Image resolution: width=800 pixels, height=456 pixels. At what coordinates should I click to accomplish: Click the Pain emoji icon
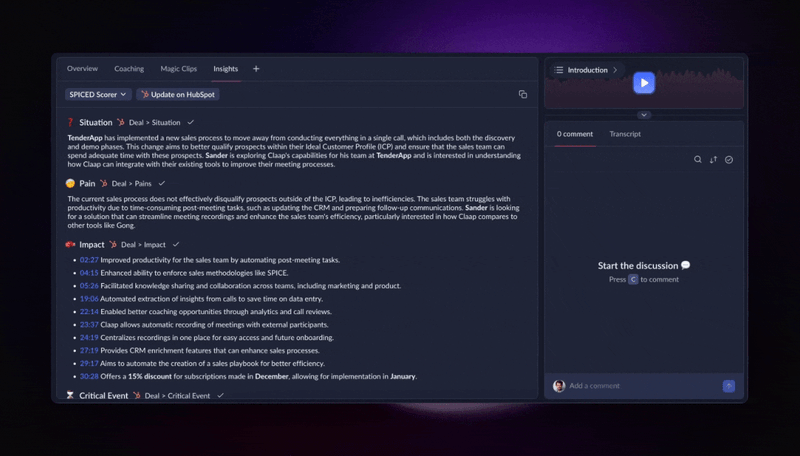tap(70, 183)
